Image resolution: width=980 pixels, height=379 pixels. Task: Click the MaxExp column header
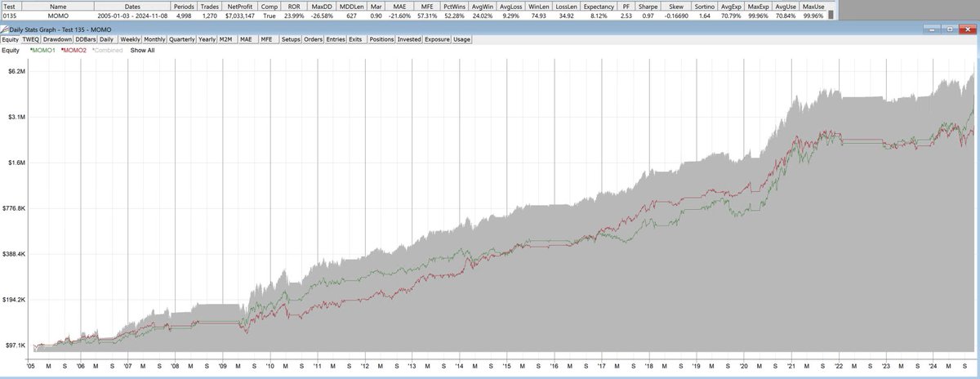pos(759,7)
